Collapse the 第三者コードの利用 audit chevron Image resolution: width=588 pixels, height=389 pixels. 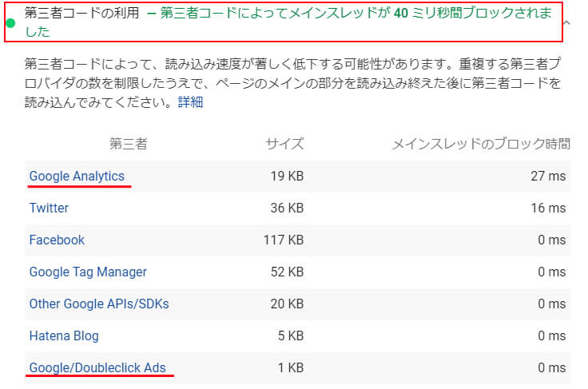pyautogui.click(x=566, y=23)
